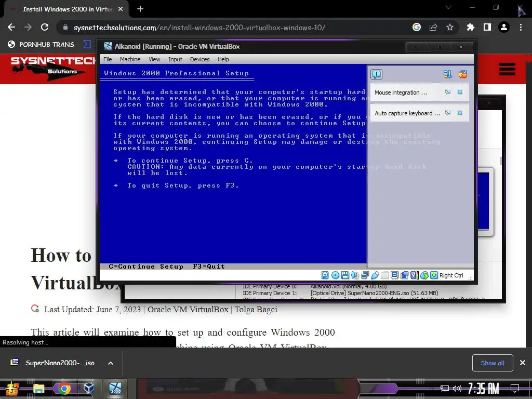This screenshot has width=532, height=399.
Task: Click the Right Ctrl host key label
Action: pyautogui.click(x=451, y=275)
